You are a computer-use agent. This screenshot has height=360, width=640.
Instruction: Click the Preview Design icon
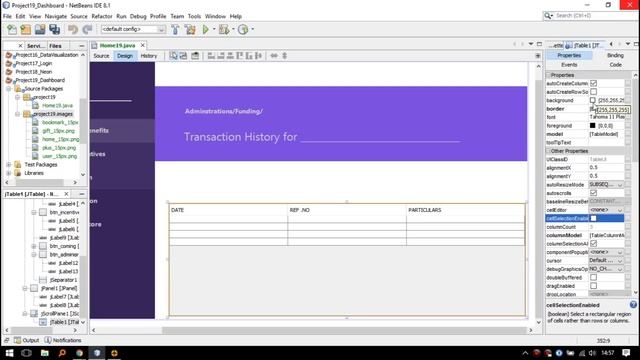point(195,56)
